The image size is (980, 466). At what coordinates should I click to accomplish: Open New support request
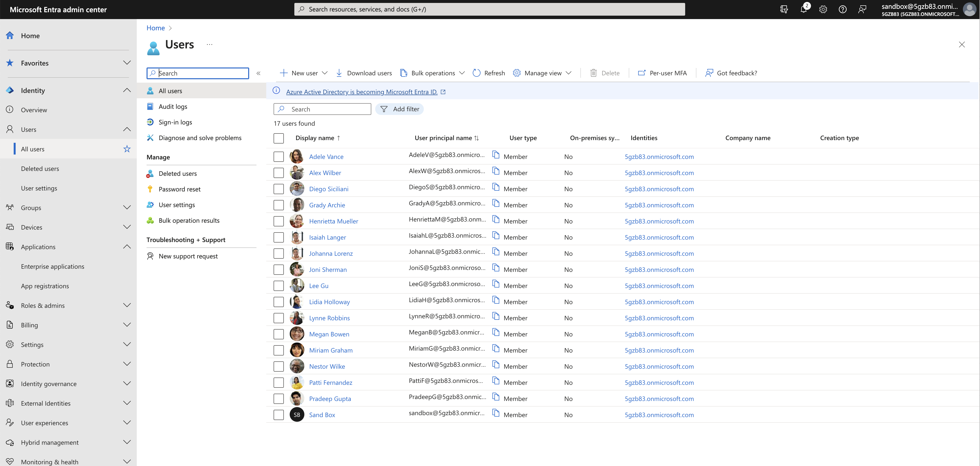(x=188, y=256)
